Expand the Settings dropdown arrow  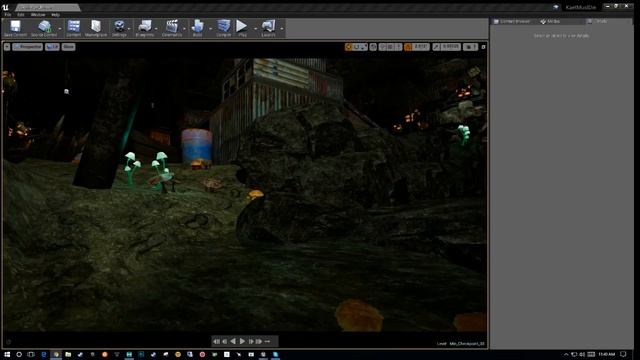129,29
